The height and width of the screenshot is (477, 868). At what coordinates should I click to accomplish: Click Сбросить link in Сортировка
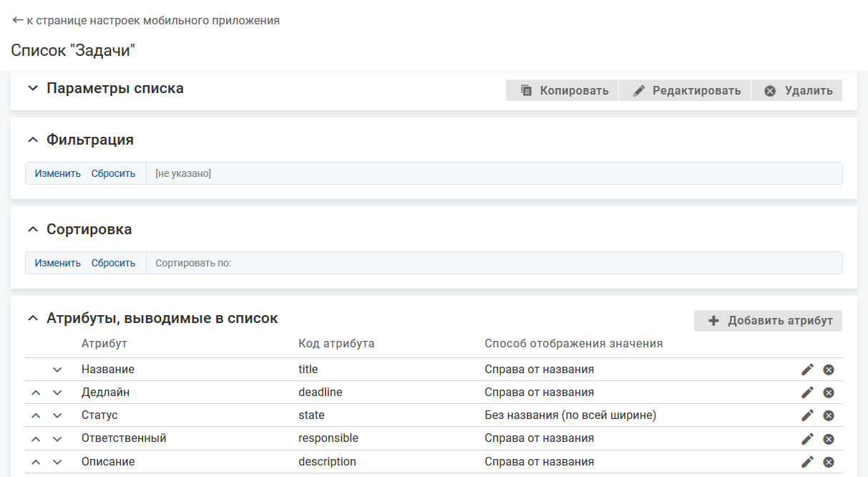113,263
